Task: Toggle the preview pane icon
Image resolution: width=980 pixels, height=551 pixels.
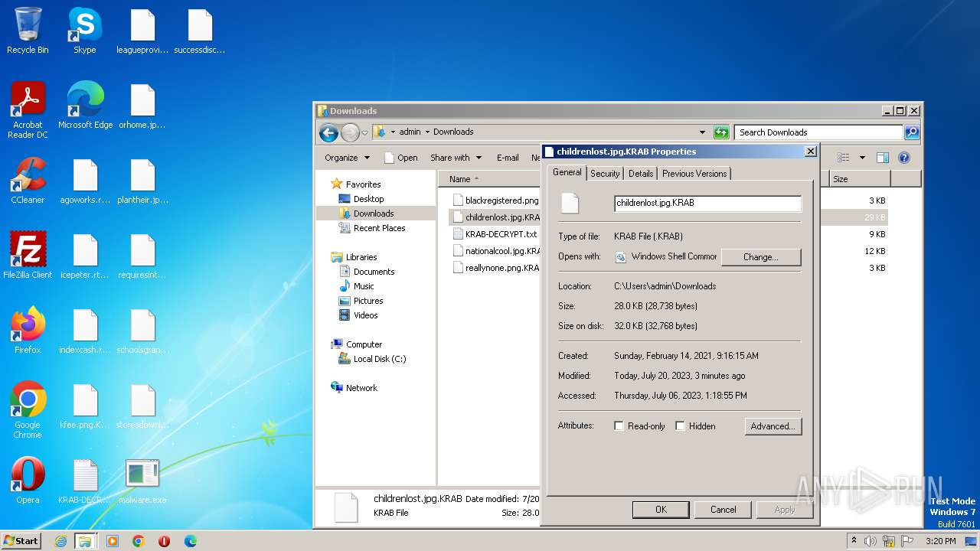Action: click(882, 158)
